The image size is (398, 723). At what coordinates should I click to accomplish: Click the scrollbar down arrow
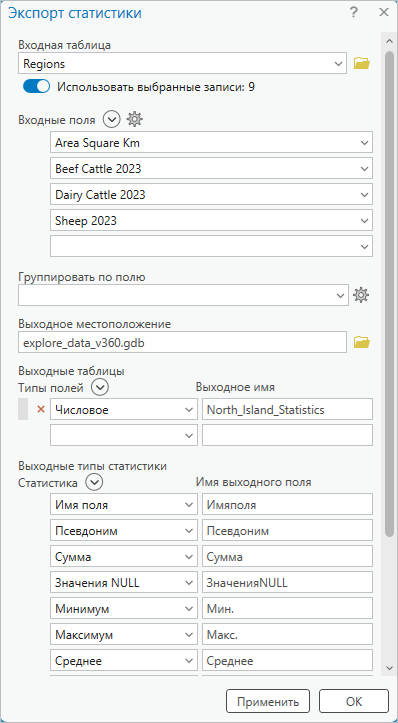(389, 668)
